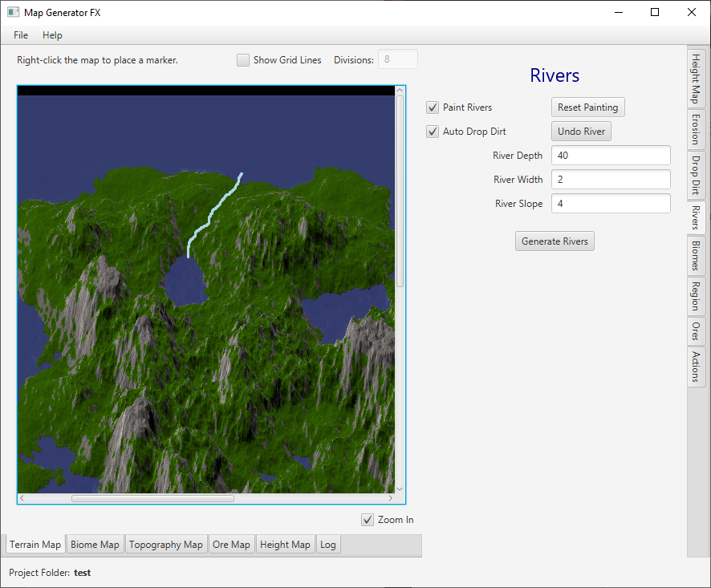711x588 pixels.
Task: Switch to the Erosion side tab
Action: click(696, 128)
